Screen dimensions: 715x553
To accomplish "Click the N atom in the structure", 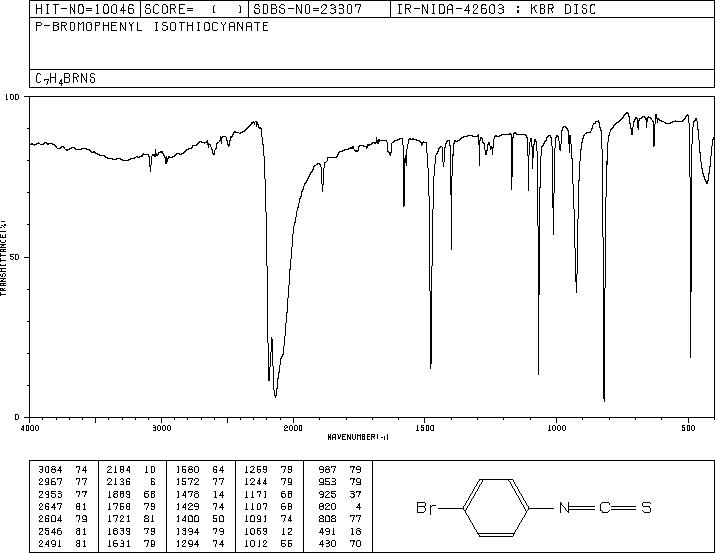I will click(564, 507).
